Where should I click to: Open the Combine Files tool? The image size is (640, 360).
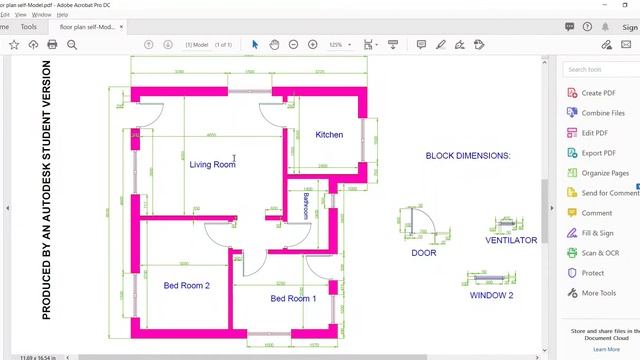[602, 113]
